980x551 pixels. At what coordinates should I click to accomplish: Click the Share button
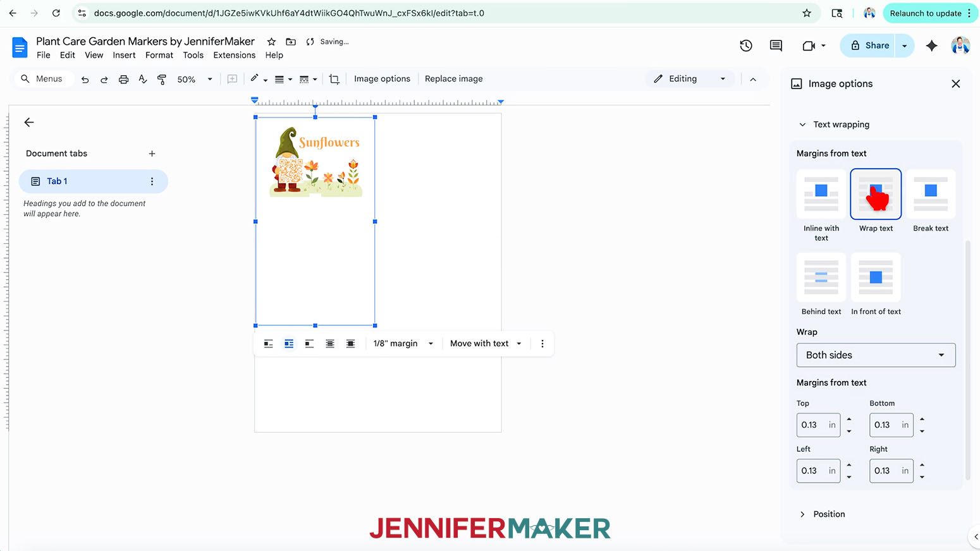pyautogui.click(x=867, y=45)
